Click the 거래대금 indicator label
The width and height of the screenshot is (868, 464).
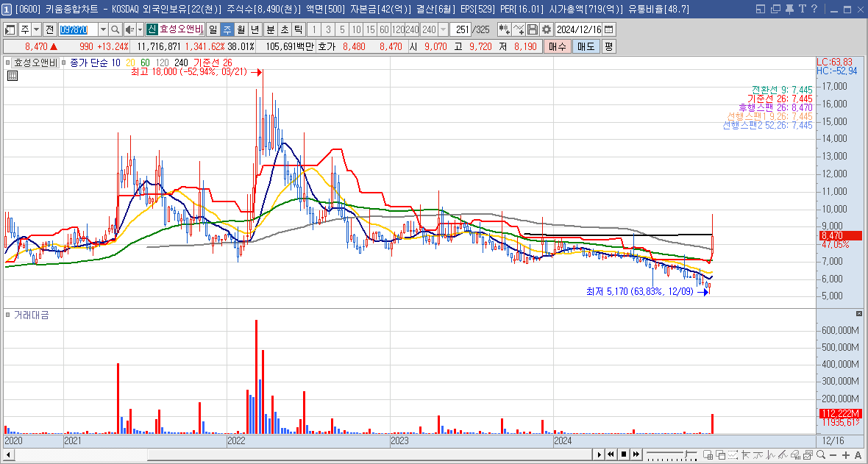30,315
